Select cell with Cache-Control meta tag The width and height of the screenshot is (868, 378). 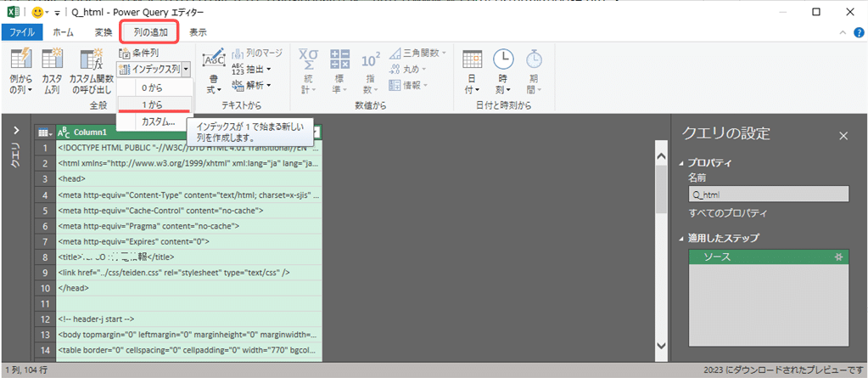[x=188, y=211]
